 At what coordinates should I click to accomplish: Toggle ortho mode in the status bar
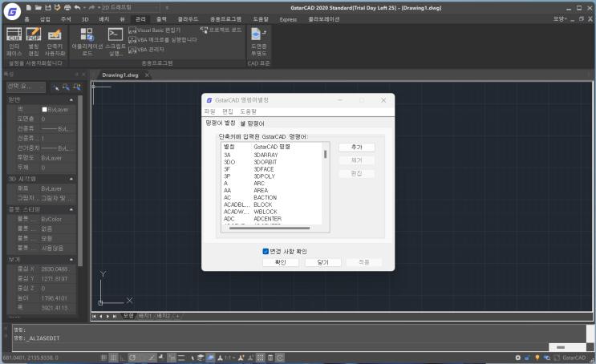point(123,358)
